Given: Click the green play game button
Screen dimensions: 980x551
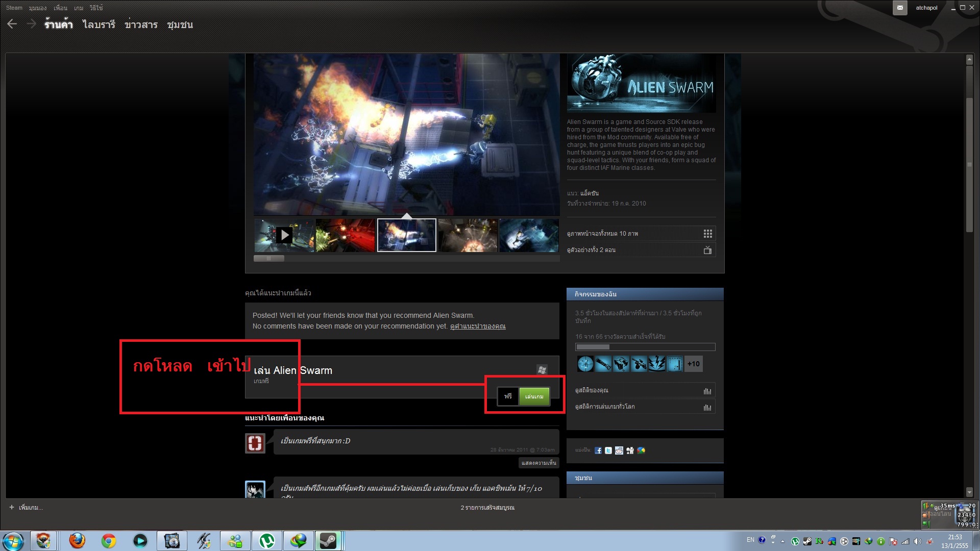Looking at the screenshot, I should [x=534, y=396].
